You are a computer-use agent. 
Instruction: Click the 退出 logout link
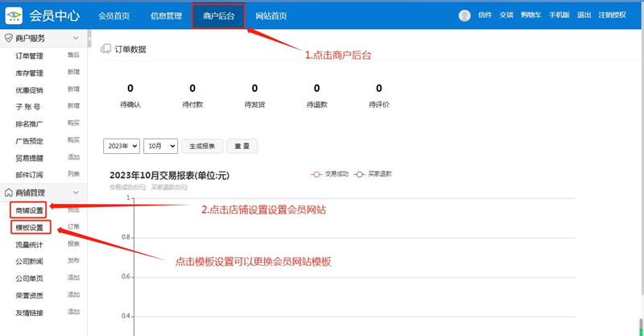584,15
